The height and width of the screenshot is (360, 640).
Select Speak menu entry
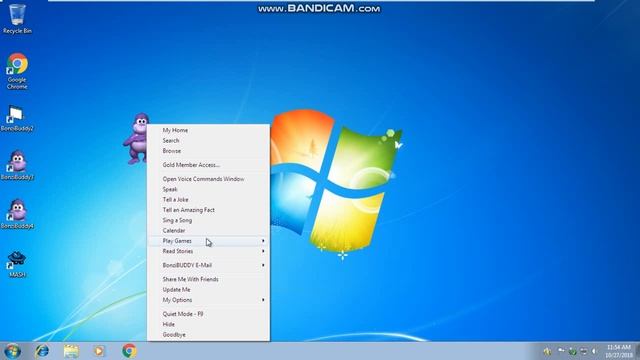click(x=208, y=189)
